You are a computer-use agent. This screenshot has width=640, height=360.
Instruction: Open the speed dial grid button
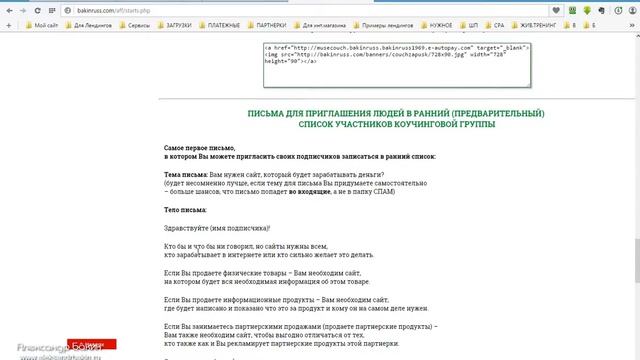pyautogui.click(x=52, y=11)
